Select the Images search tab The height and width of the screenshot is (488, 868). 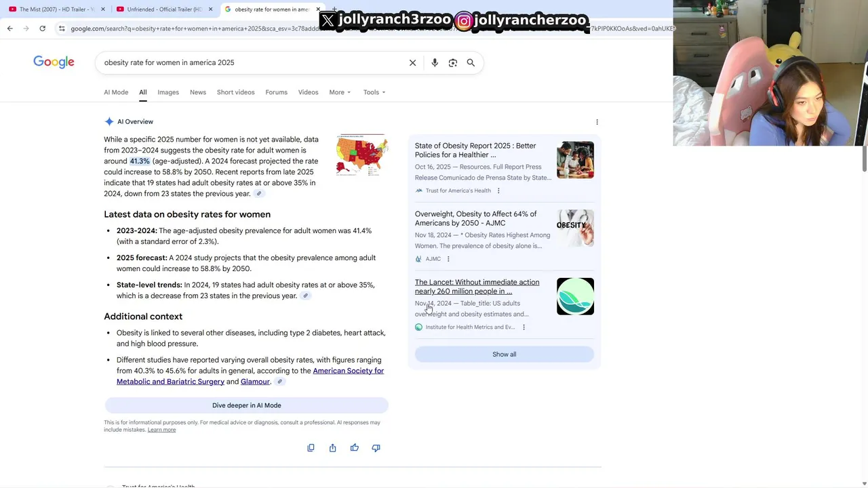[x=168, y=92]
